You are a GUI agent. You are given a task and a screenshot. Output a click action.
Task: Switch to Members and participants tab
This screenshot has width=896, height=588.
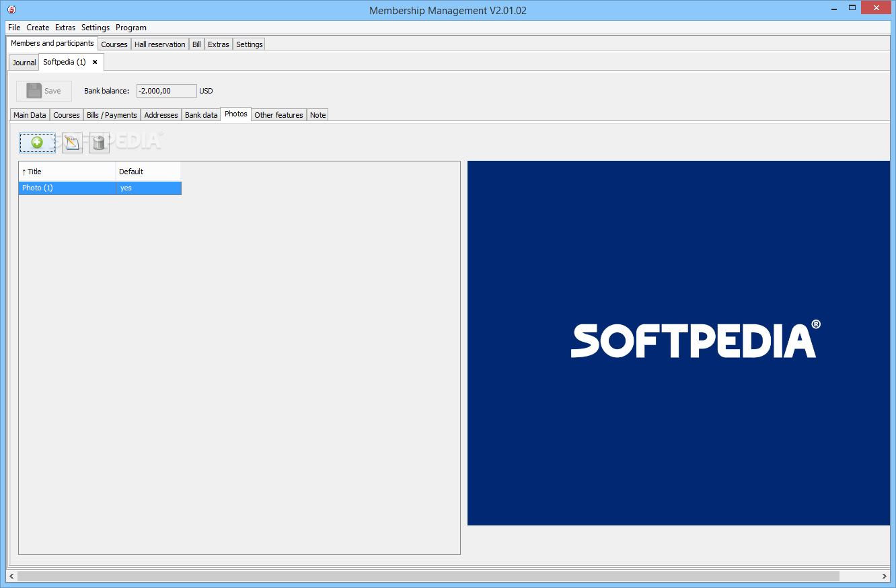click(x=52, y=43)
